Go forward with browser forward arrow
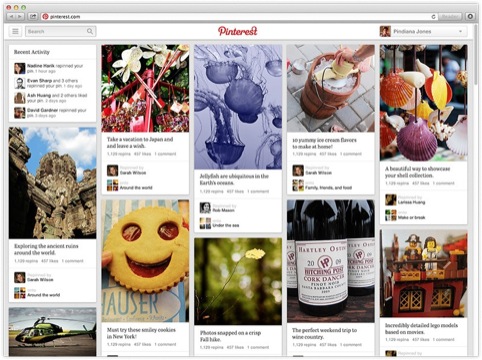 [20, 16]
